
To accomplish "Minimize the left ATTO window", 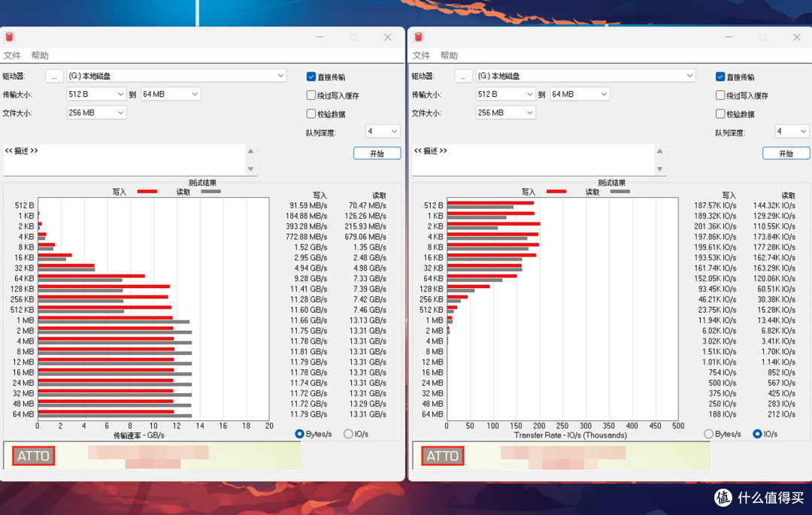I will [x=320, y=38].
